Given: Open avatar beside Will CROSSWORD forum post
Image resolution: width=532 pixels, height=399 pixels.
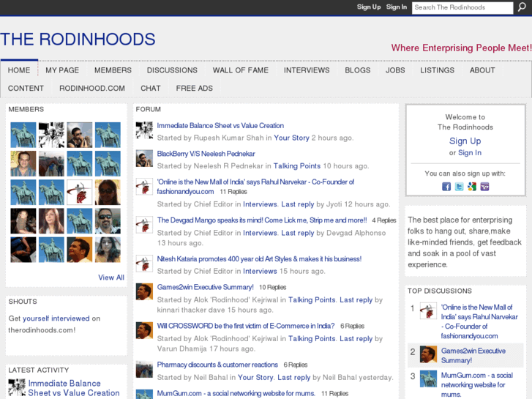Looking at the screenshot, I should click(144, 330).
